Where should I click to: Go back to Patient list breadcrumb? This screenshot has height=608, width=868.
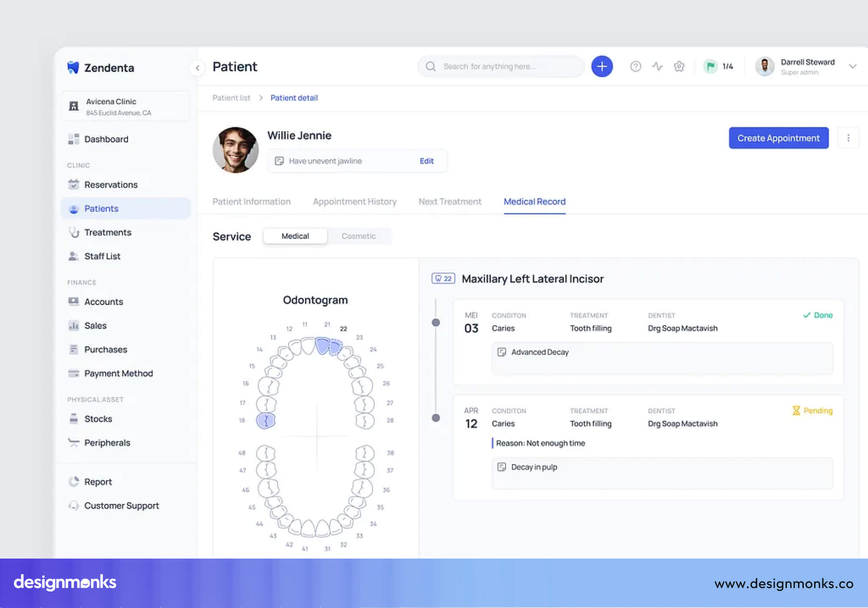pyautogui.click(x=231, y=98)
